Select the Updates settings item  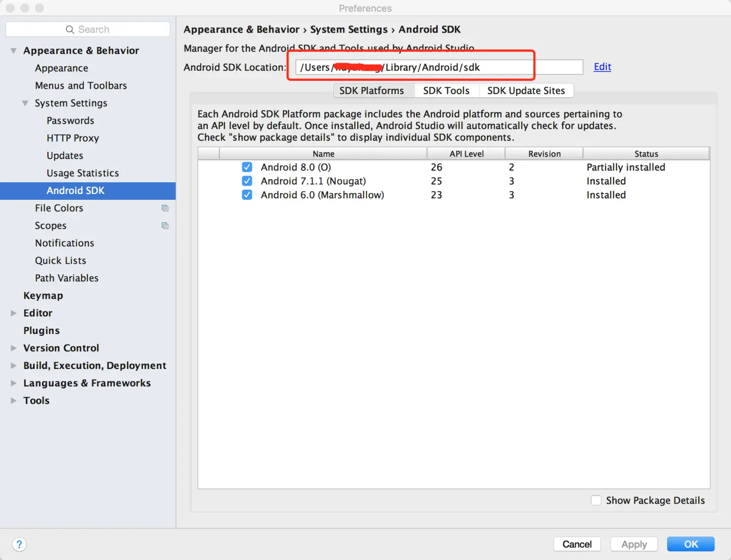[x=65, y=156]
